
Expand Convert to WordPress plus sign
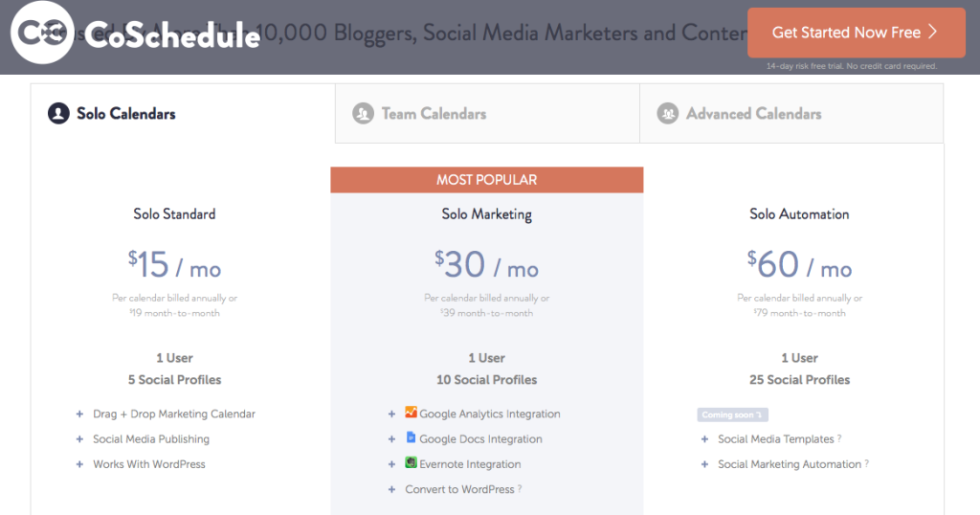click(x=391, y=489)
